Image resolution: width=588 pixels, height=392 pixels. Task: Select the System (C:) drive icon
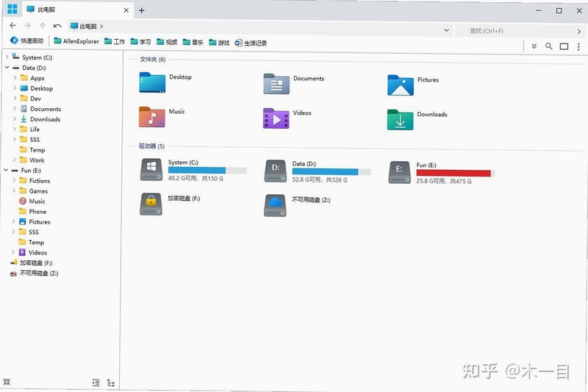151,170
